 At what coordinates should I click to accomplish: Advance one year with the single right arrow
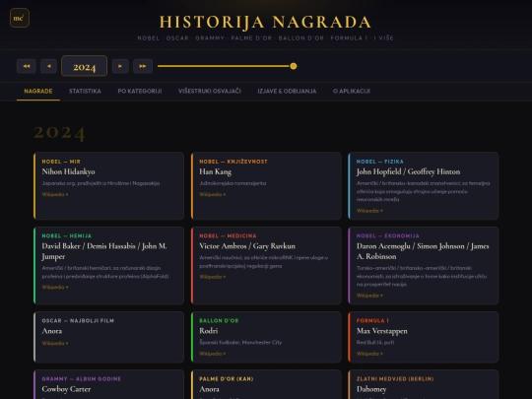pyautogui.click(x=120, y=66)
